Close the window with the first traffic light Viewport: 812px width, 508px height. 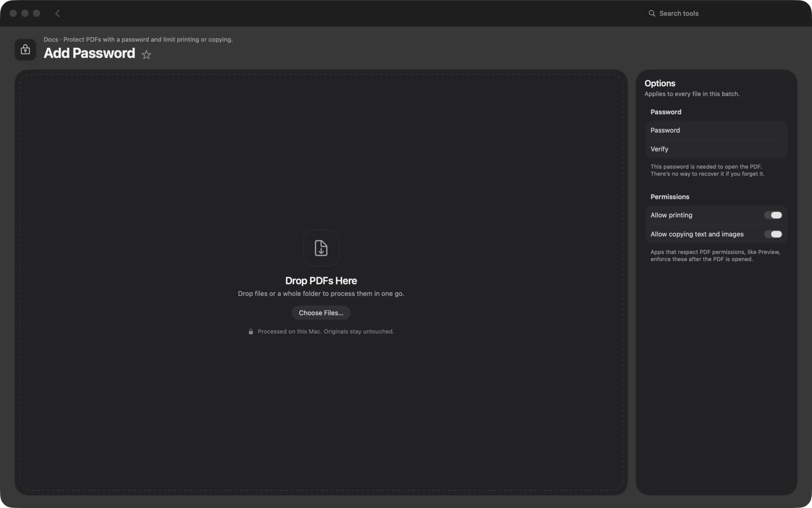[x=13, y=13]
